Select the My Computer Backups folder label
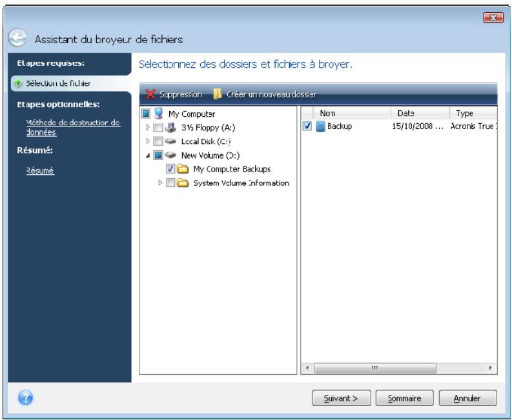The image size is (512, 420). 232,169
